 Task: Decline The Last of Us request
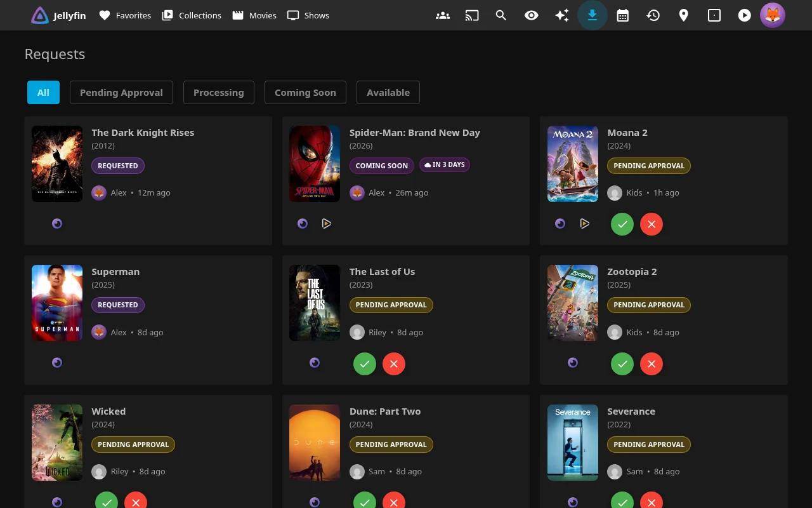click(x=394, y=364)
